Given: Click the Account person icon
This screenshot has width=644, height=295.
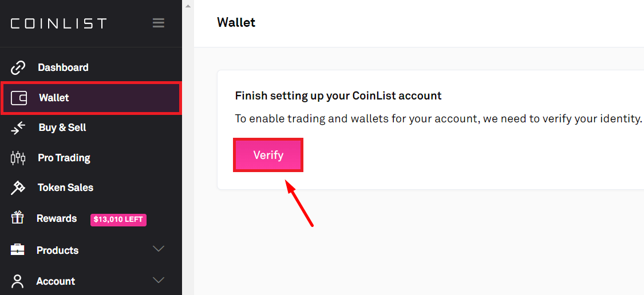Looking at the screenshot, I should tap(18, 281).
